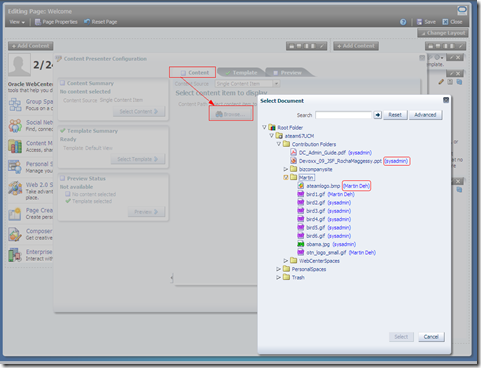Collapse the Root Folder node
This screenshot has width=481, height=368.
coord(264,127)
